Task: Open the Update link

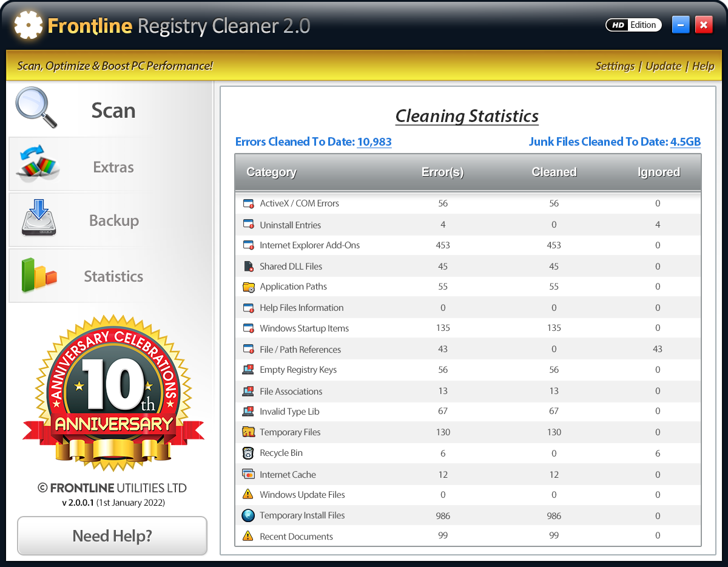Action: (x=663, y=66)
